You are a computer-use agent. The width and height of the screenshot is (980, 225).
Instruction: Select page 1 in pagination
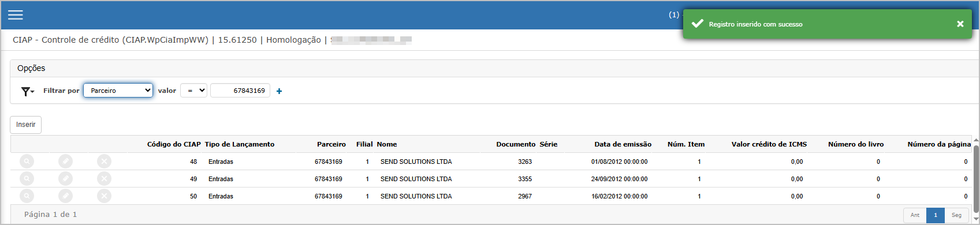point(936,215)
